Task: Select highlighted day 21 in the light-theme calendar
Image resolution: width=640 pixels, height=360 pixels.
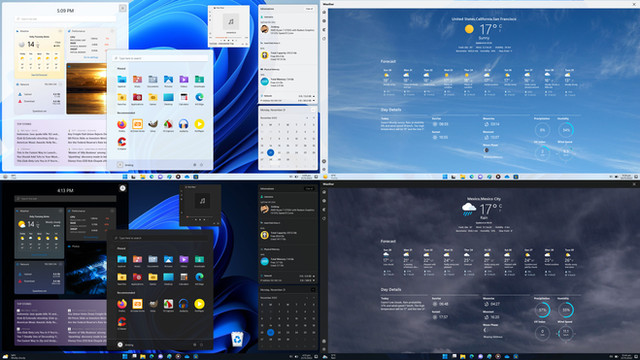Action: tap(270, 152)
